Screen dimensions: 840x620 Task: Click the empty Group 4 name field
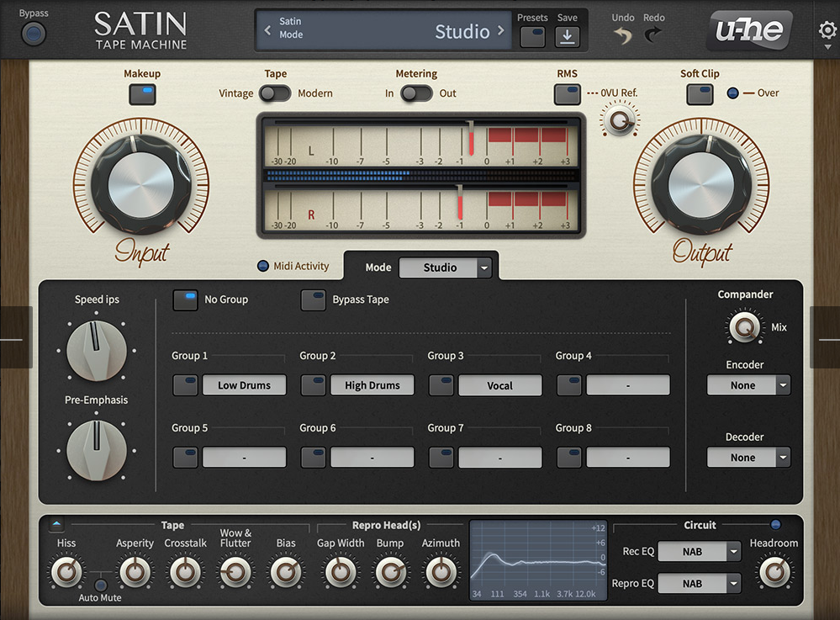point(628,385)
